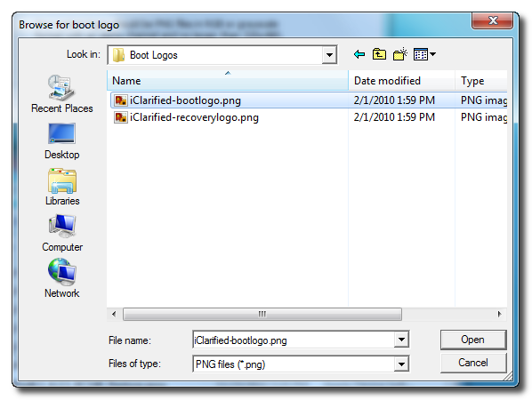Open the View menu icon

point(424,54)
